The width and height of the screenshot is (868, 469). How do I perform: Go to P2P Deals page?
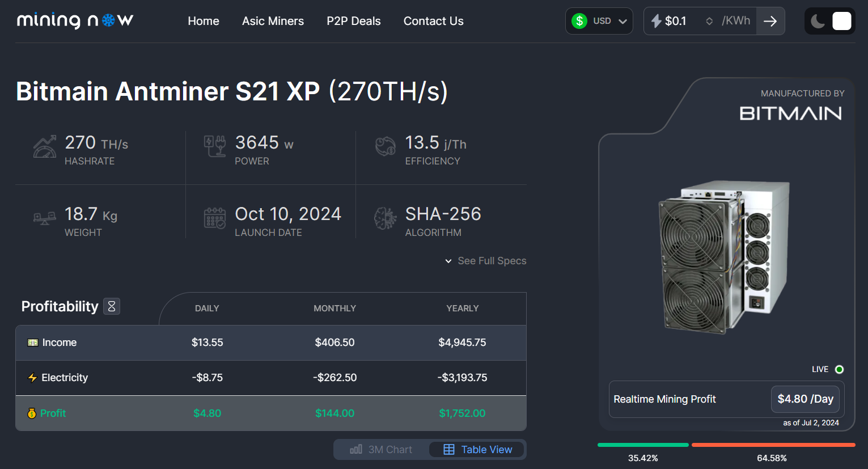(354, 21)
